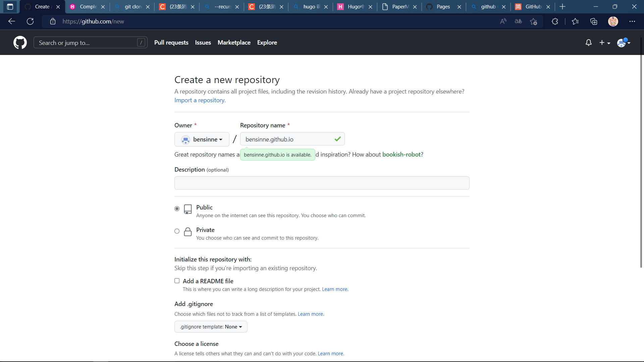
Task: Use the suggested bookish-robot name
Action: point(401,155)
